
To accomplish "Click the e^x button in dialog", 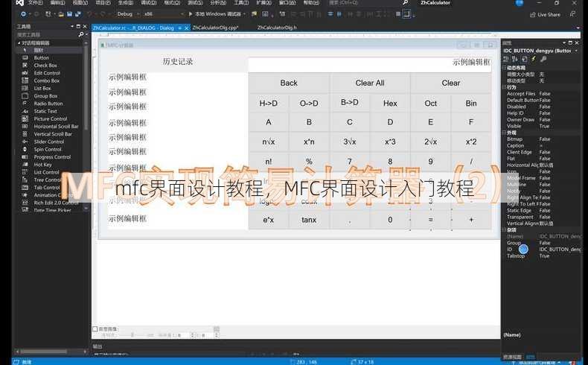I will 269,220.
